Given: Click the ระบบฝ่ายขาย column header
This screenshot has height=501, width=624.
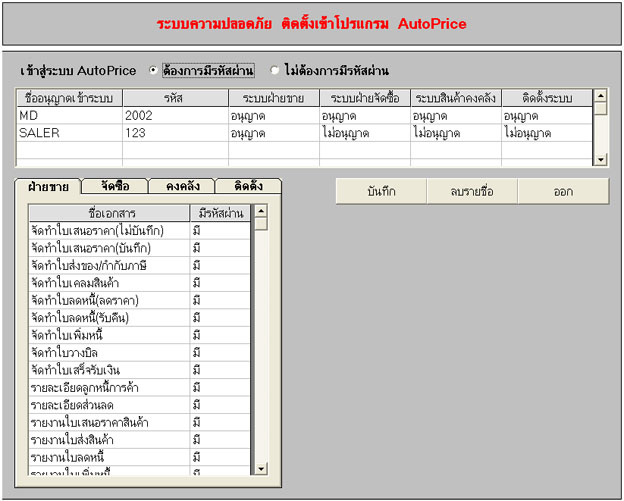Looking at the screenshot, I should (274, 98).
